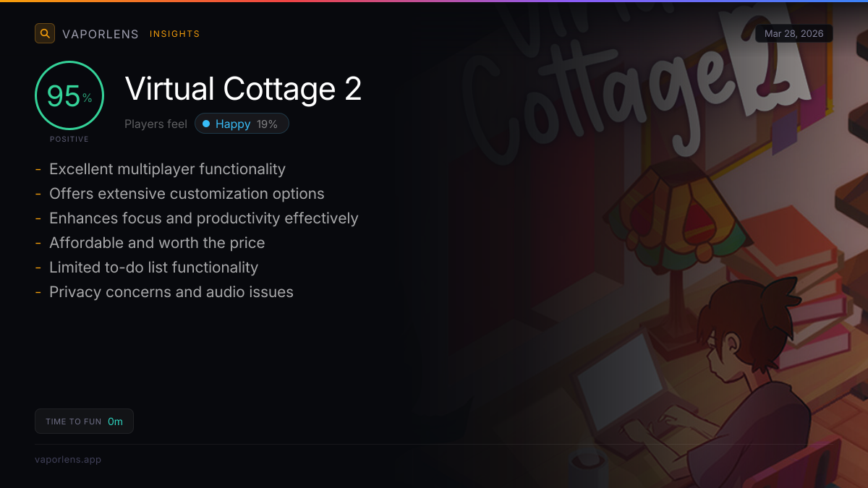
Task: Click the VAPORLENS brand name
Action: pyautogui.click(x=101, y=34)
